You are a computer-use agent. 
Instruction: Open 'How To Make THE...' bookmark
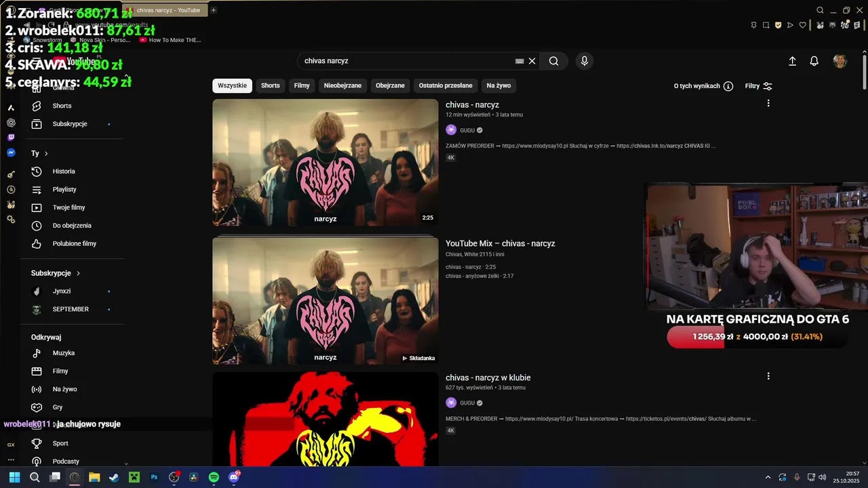(x=170, y=40)
